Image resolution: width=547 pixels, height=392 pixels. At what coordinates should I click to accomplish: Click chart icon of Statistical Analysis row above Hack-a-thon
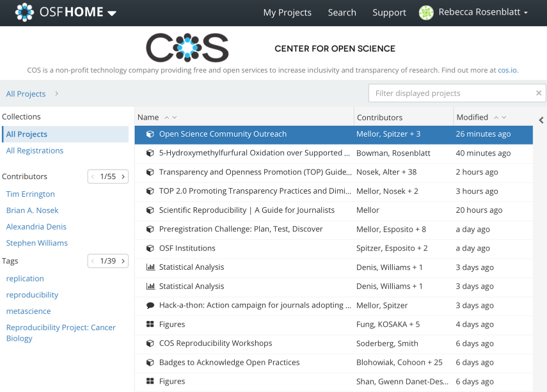(x=150, y=286)
